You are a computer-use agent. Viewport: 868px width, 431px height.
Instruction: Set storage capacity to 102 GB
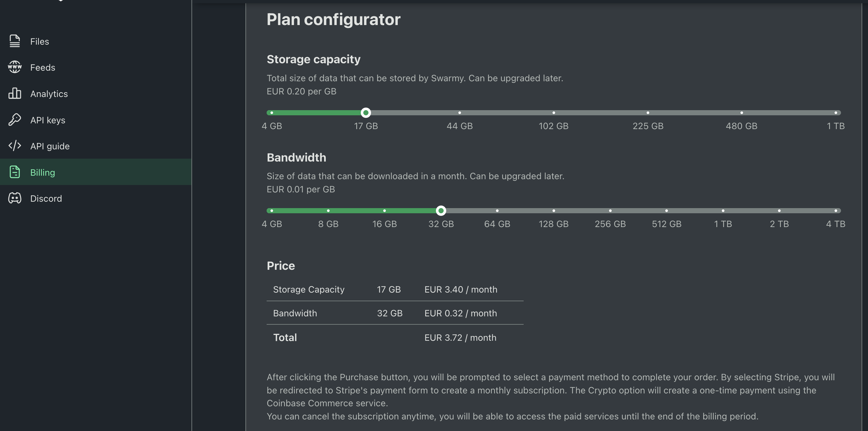(554, 113)
